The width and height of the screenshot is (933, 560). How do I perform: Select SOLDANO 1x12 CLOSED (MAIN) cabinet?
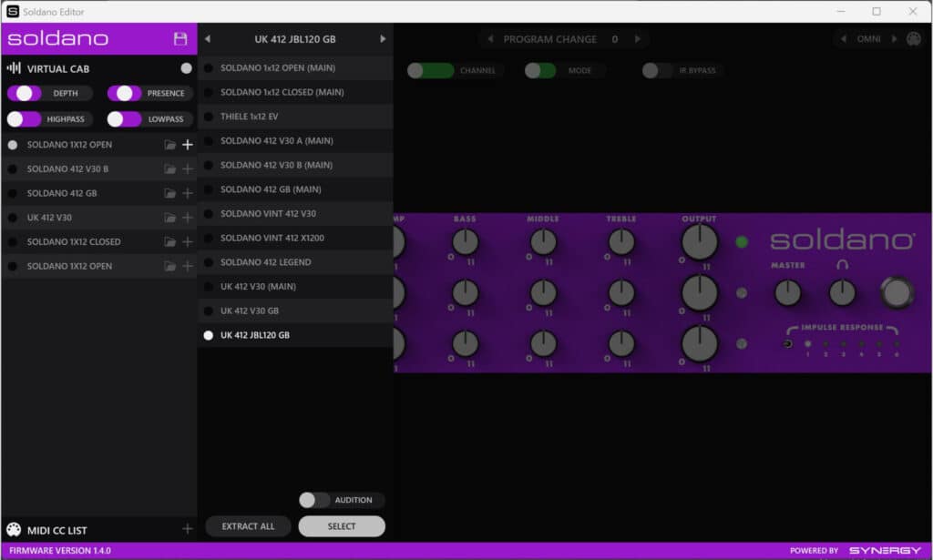(x=295, y=92)
